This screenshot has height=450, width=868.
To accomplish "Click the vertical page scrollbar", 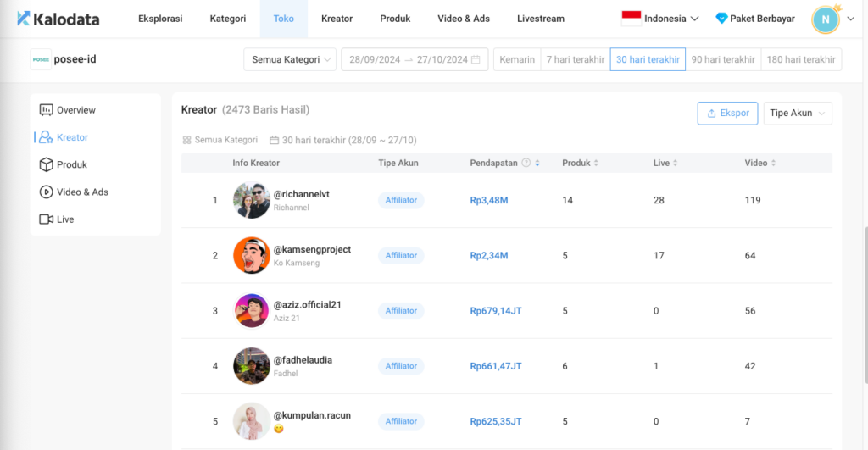I will click(865, 304).
